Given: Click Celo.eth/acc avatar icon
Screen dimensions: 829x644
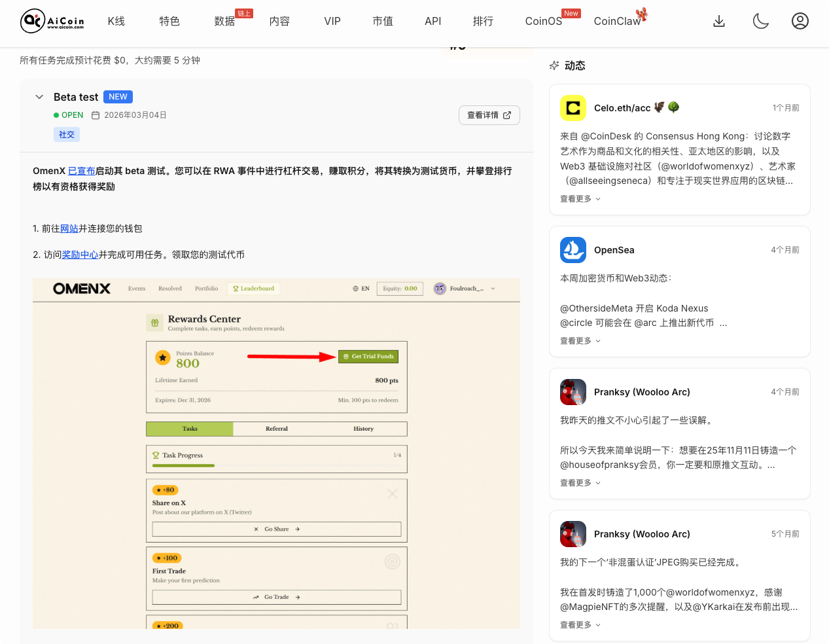Looking at the screenshot, I should (573, 108).
